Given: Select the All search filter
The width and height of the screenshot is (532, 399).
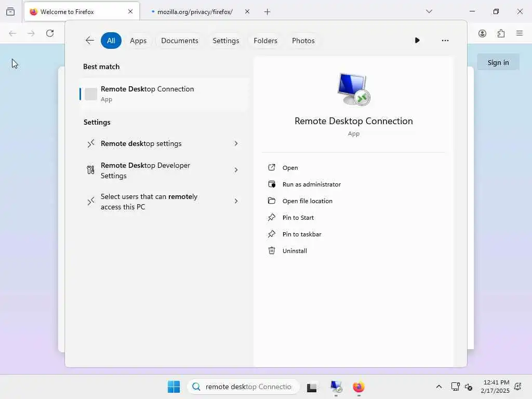Looking at the screenshot, I should (x=111, y=41).
